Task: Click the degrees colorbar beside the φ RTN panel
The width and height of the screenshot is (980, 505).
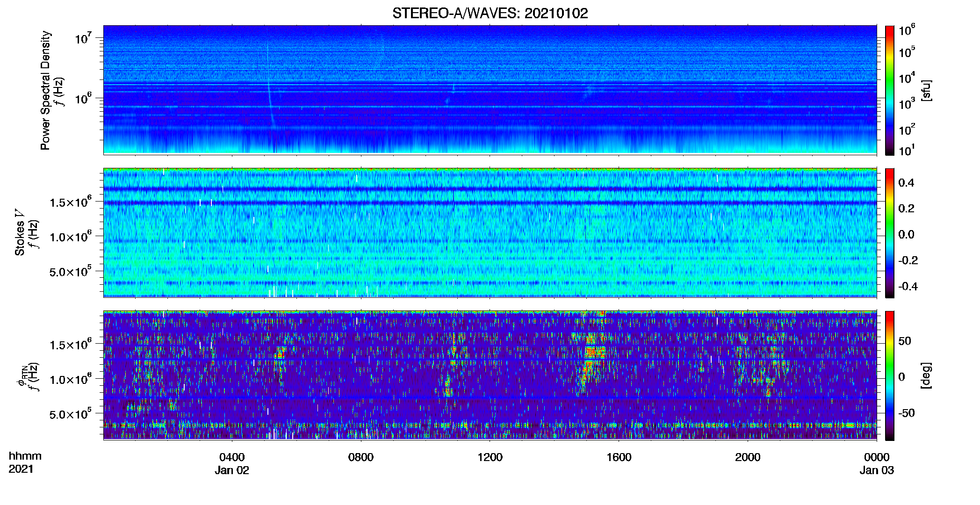Action: (890, 375)
